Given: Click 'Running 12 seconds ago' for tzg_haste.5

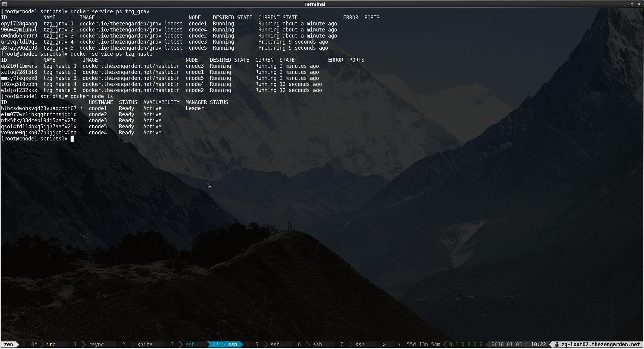Looking at the screenshot, I should tap(289, 90).
